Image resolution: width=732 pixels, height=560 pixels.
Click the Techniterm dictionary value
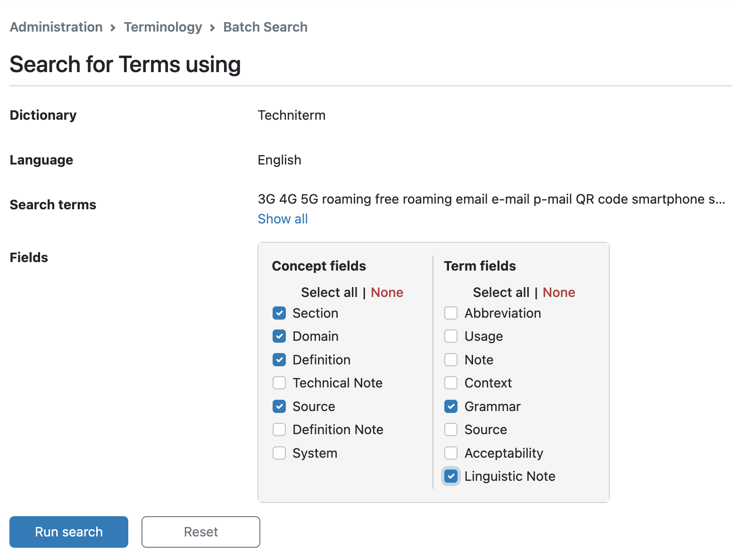point(291,115)
